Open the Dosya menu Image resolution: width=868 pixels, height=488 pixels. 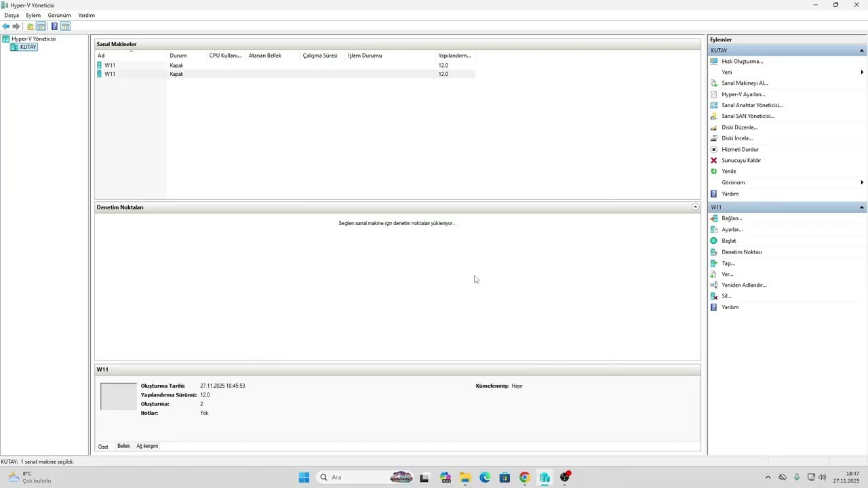tap(12, 15)
